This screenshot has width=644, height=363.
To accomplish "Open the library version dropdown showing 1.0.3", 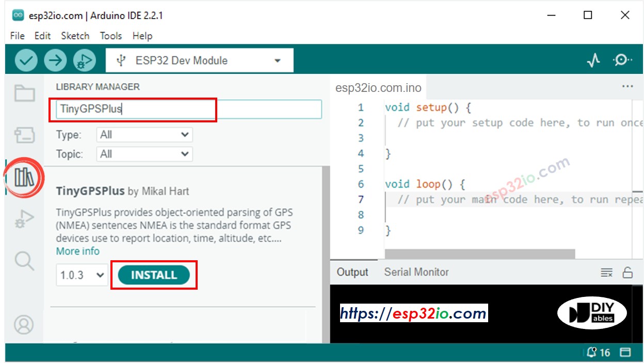I will click(x=81, y=275).
